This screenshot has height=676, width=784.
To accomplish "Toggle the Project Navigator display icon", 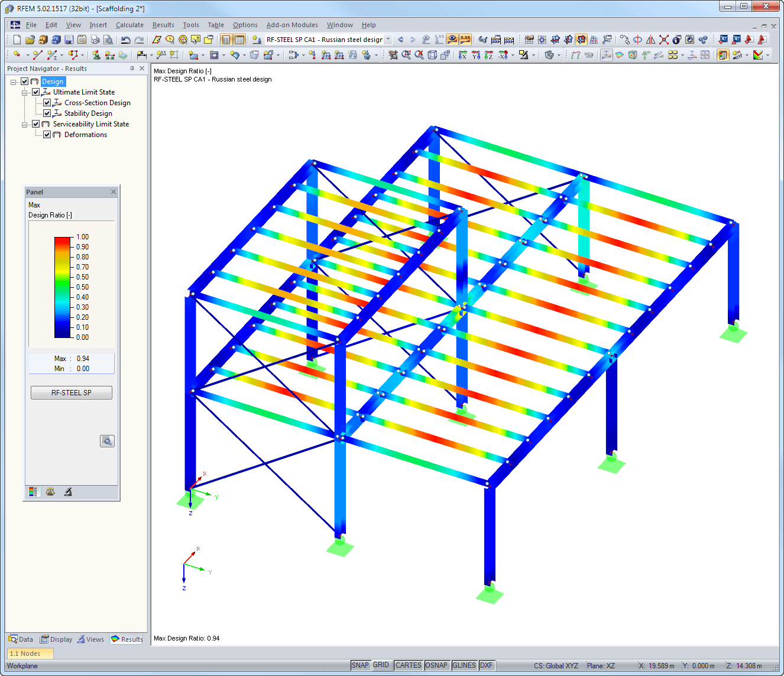I will click(226, 40).
